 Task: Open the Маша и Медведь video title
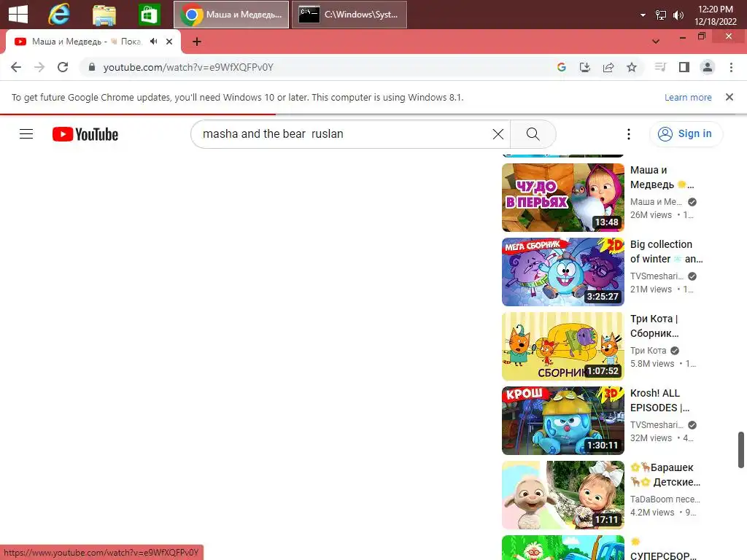[x=662, y=177]
